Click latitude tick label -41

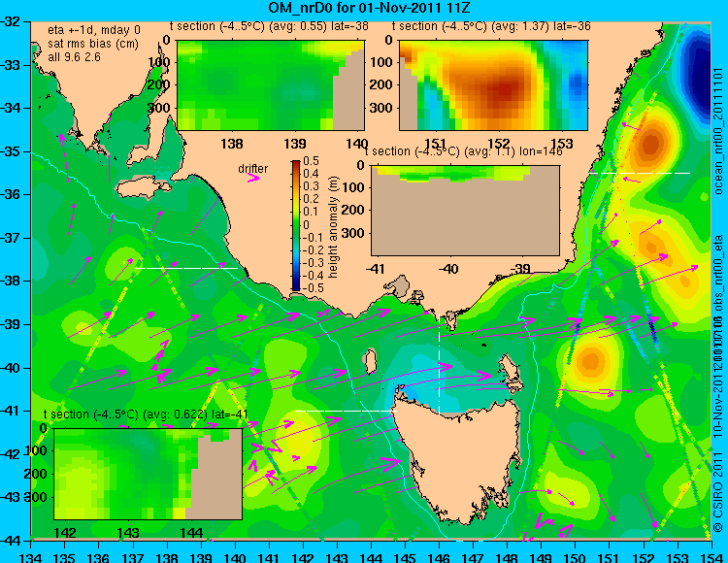click(13, 412)
